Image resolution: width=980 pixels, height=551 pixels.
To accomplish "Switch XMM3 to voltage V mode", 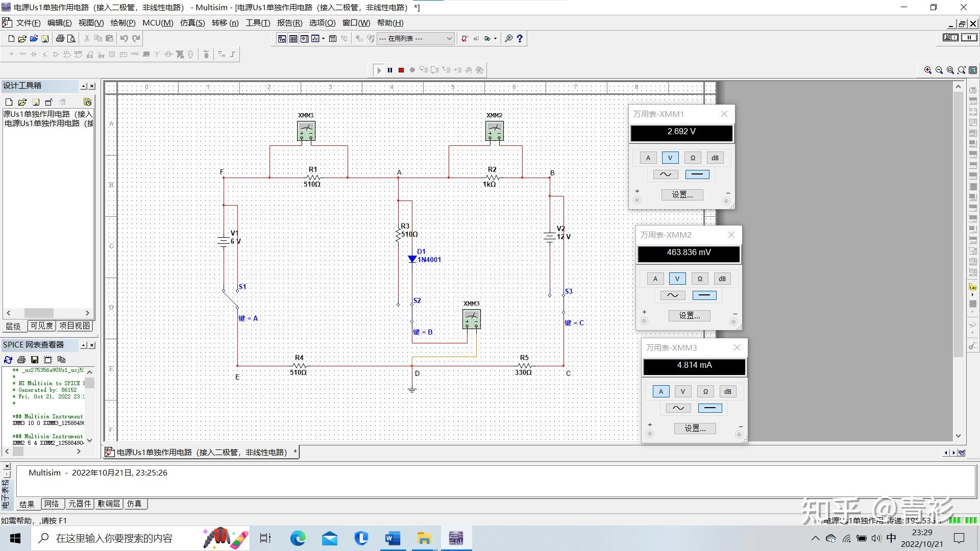I will [x=683, y=392].
